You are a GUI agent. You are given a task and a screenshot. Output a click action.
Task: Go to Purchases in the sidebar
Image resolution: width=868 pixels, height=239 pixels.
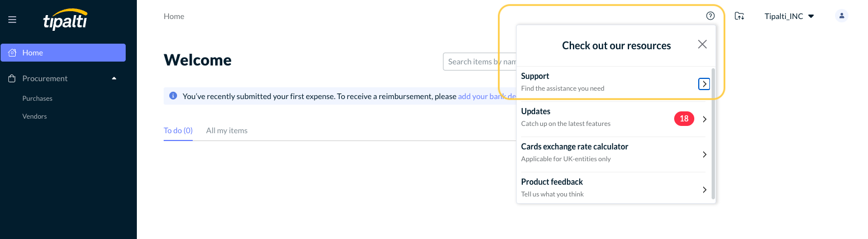(x=37, y=99)
